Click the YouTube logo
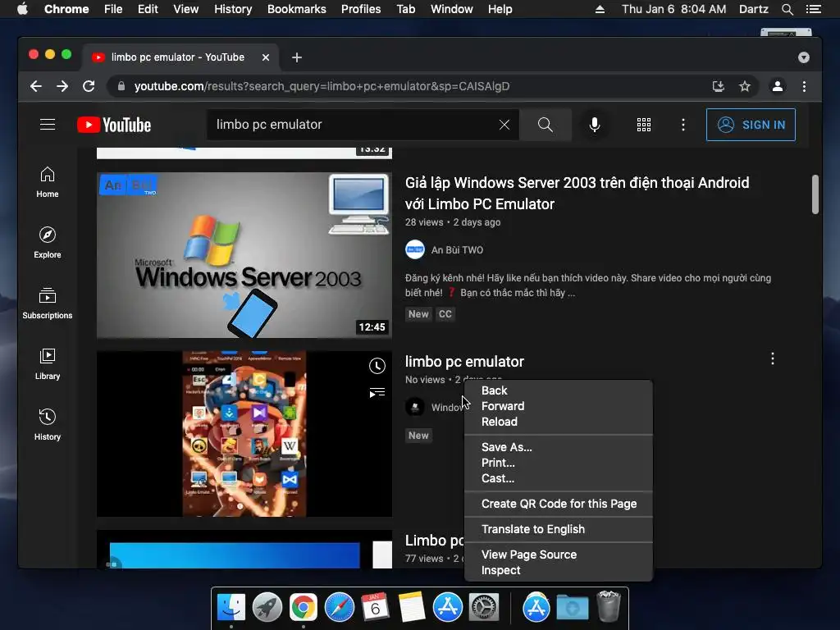840x630 pixels. point(114,125)
